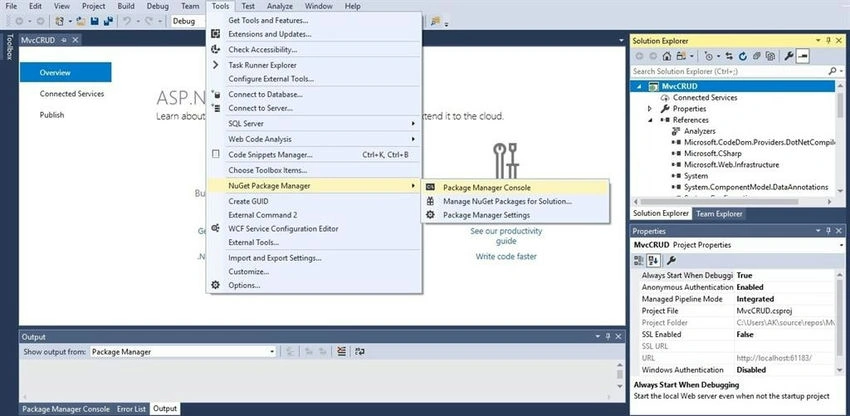Pin the MvcCRUD document tab
This screenshot has height=416, width=850.
(x=64, y=40)
